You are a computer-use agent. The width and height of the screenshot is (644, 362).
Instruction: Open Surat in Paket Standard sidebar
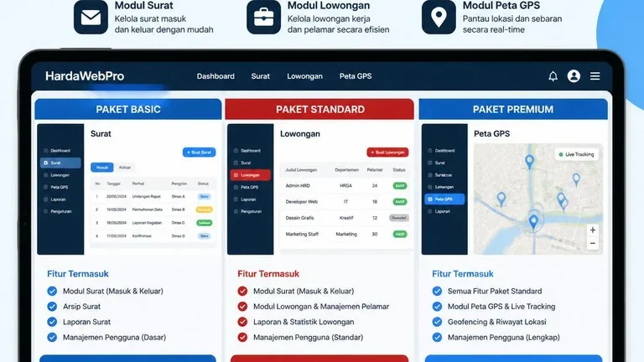pyautogui.click(x=246, y=163)
